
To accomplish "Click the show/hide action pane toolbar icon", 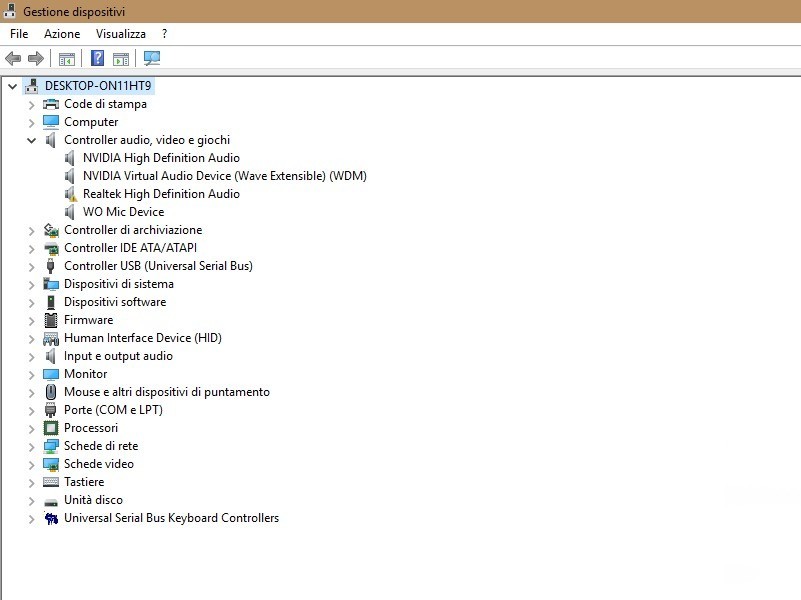I will click(x=121, y=59).
